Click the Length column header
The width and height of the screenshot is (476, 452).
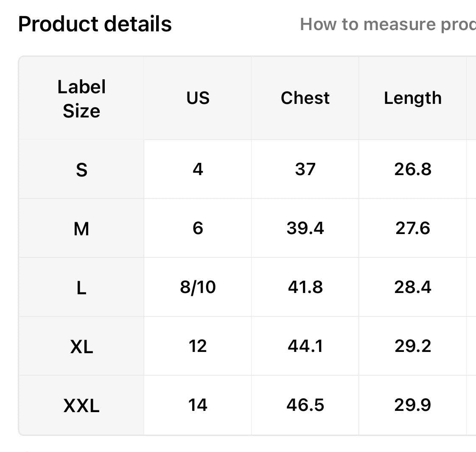click(412, 99)
